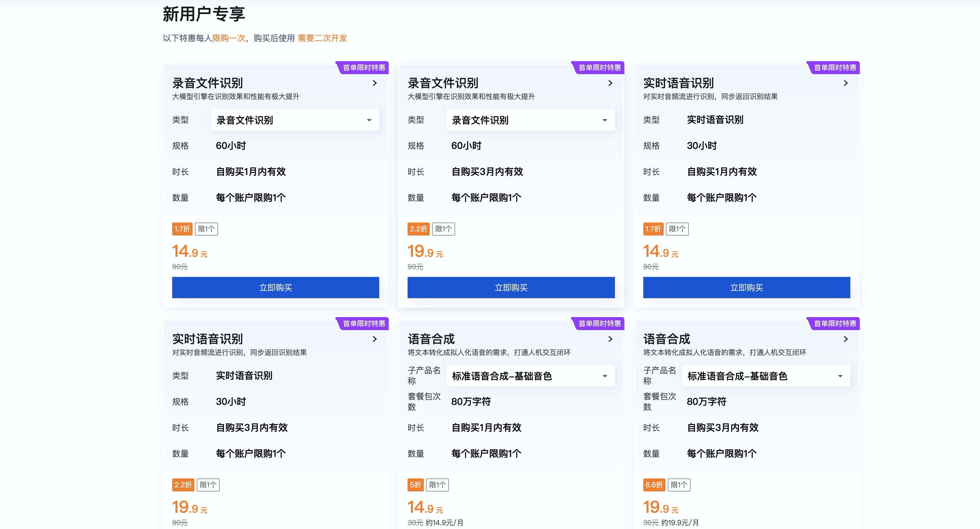Click arrow icon on 1-month 实时语音识别 card
This screenshot has height=529, width=980.
pos(846,83)
